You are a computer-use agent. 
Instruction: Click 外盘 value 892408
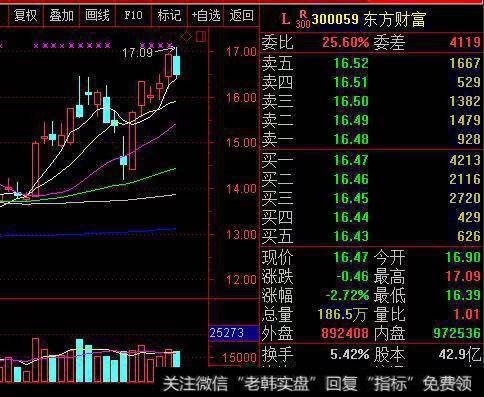(x=345, y=333)
